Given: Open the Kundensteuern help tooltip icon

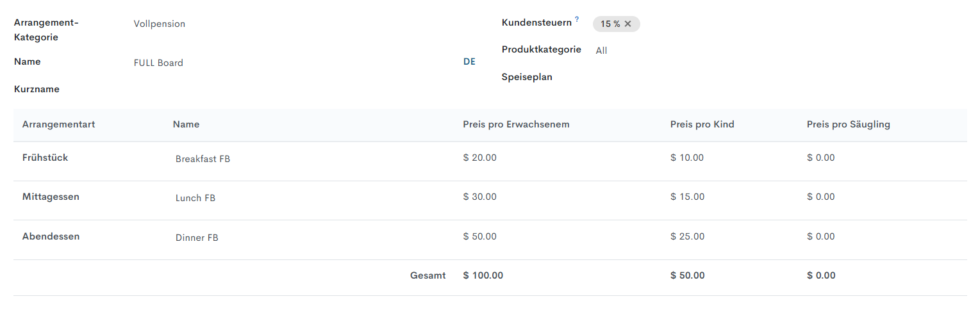Looking at the screenshot, I should coord(577,20).
